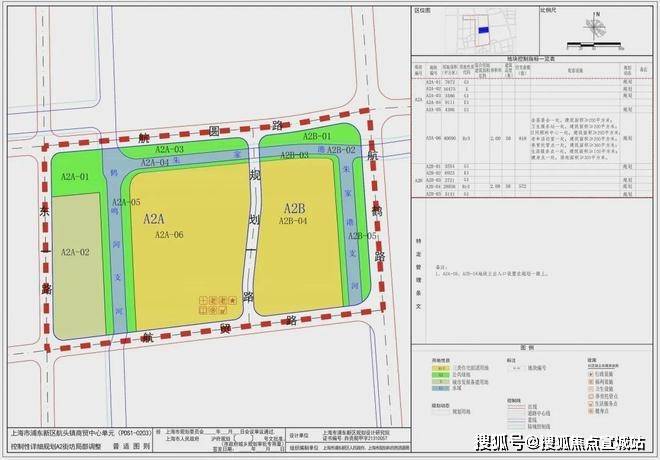
Task: Click the A2B-05 parcel label
Action: click(x=362, y=236)
